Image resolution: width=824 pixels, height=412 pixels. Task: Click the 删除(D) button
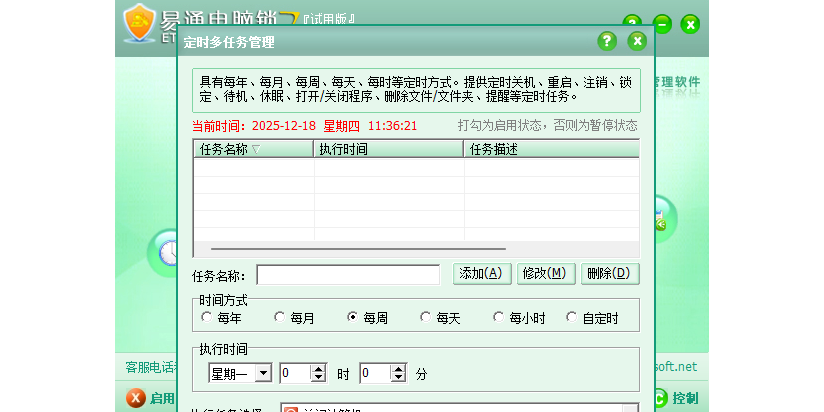pyautogui.click(x=609, y=273)
